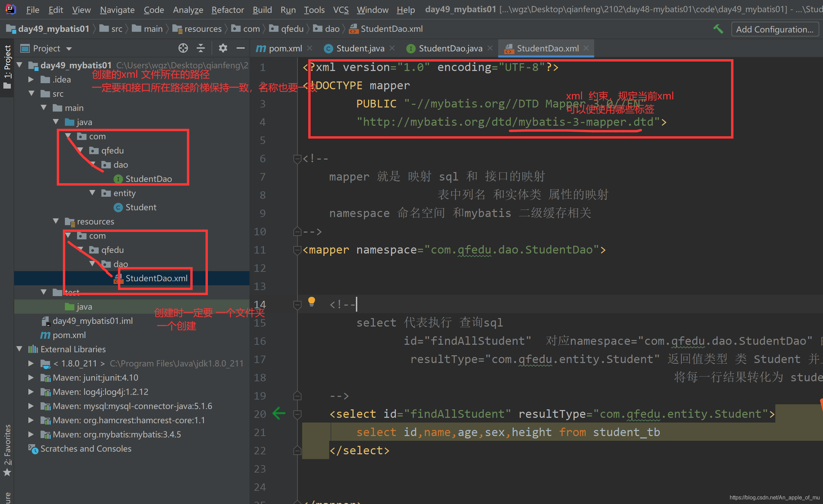This screenshot has width=823, height=504.
Task: Click the pom.xml tab
Action: click(x=282, y=48)
